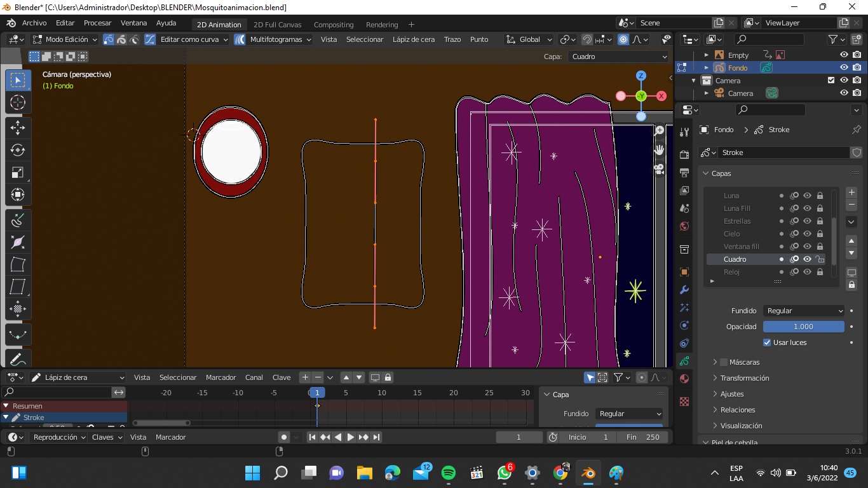Select the Estrellas layer in list
868x488 pixels.
pyautogui.click(x=737, y=221)
